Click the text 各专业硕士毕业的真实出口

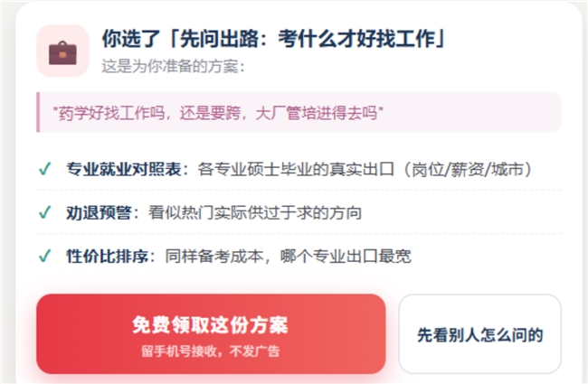(296, 169)
